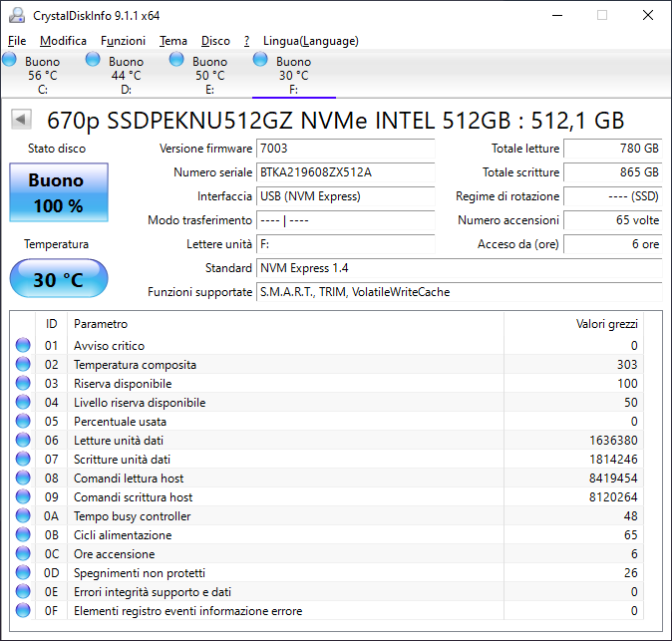
Task: Click status orb for Scritture unità dati
Action: tap(23, 459)
